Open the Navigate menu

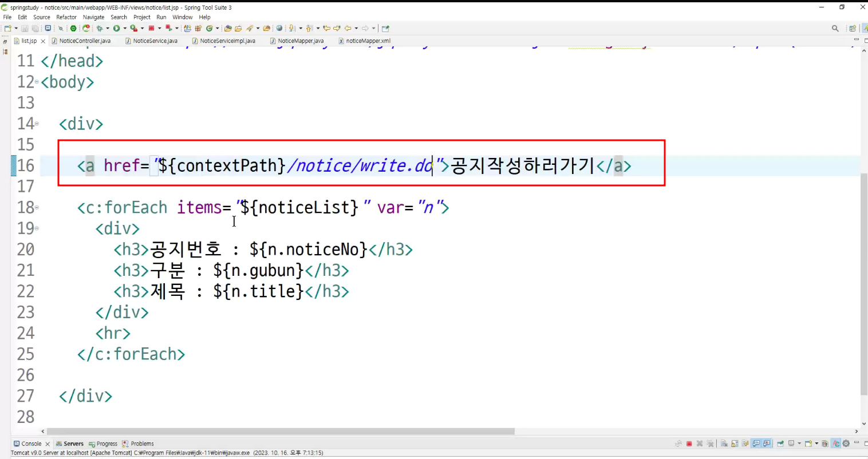tap(93, 17)
